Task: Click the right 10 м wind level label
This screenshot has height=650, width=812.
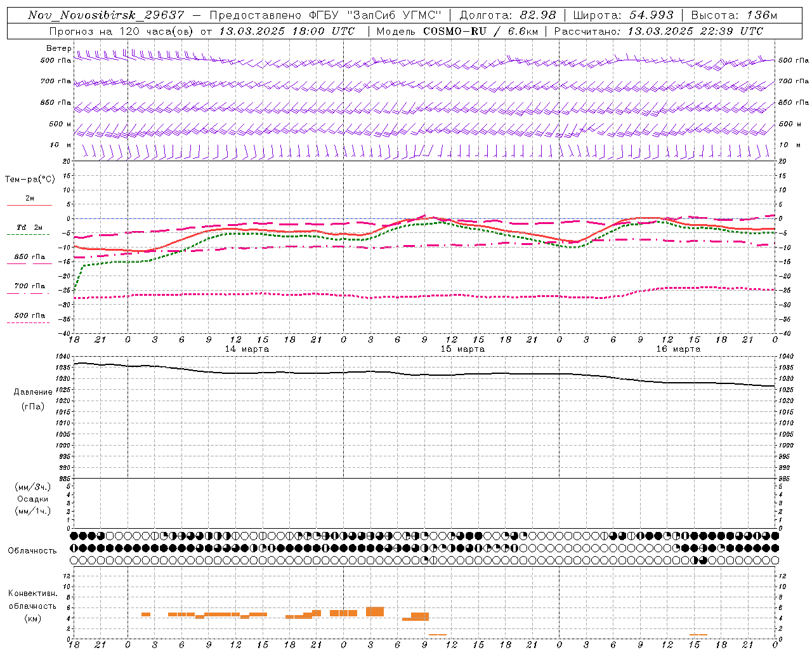Action: click(790, 145)
